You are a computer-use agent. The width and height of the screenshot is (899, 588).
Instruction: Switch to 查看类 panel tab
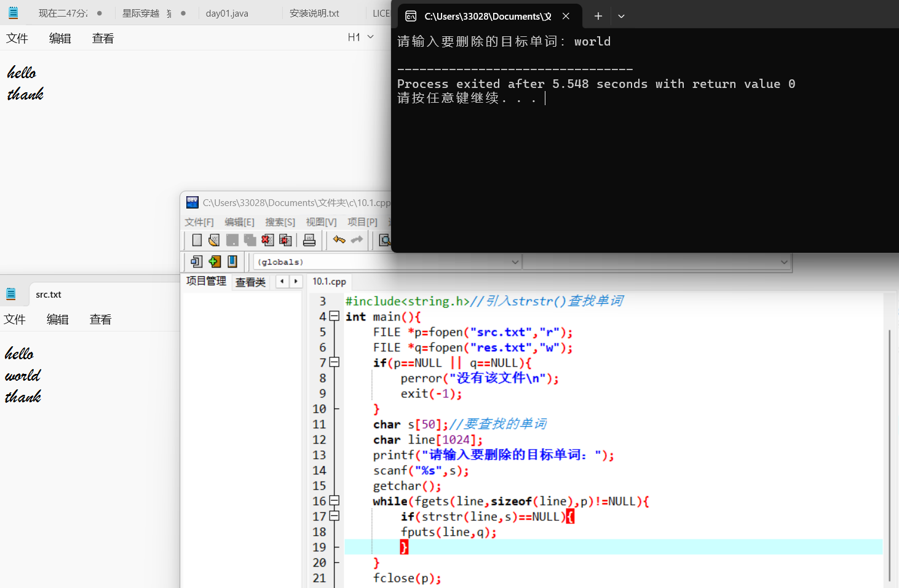[x=250, y=282]
